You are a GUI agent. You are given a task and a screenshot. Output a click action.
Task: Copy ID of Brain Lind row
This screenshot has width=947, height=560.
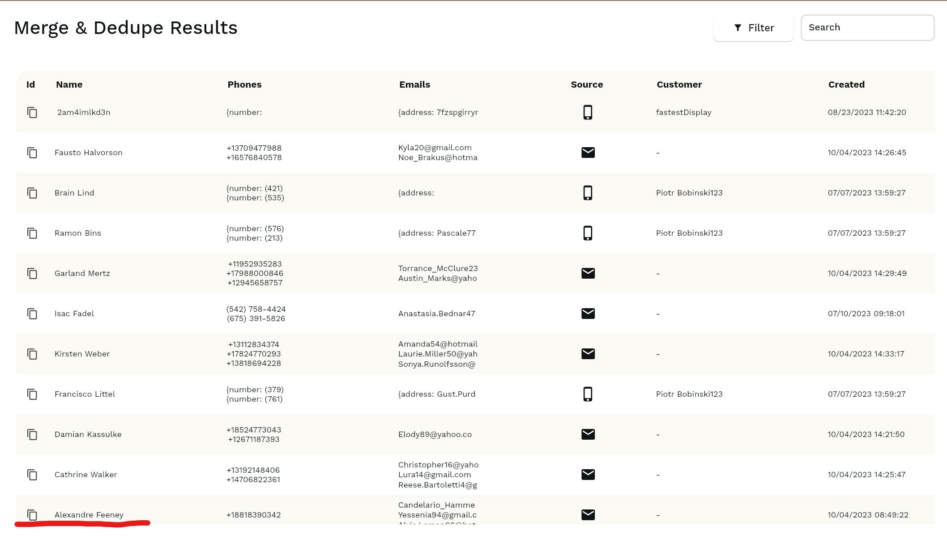pyautogui.click(x=32, y=193)
